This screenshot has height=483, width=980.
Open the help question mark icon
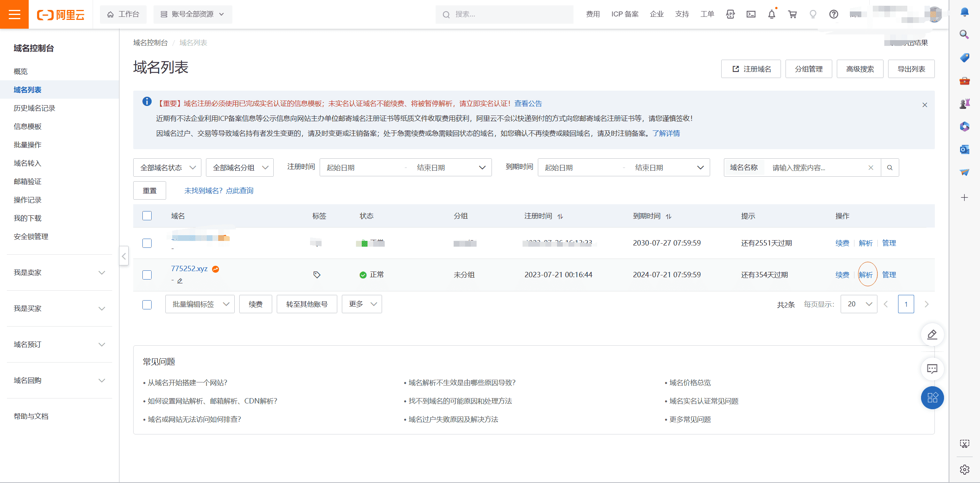(834, 14)
